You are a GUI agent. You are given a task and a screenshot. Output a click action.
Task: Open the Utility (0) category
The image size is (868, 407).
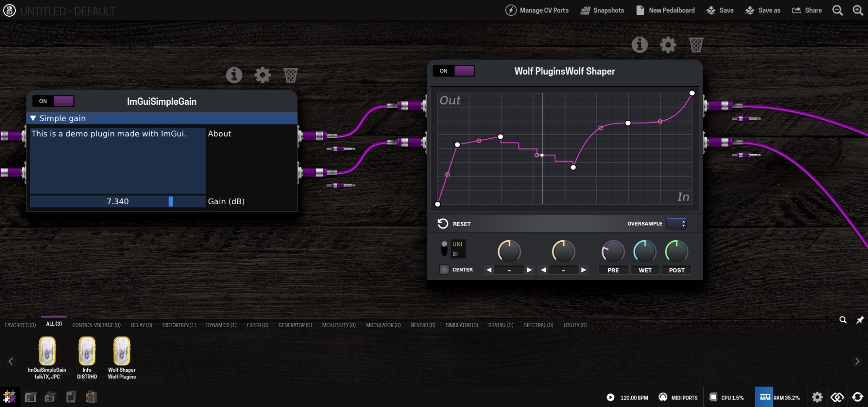(575, 325)
